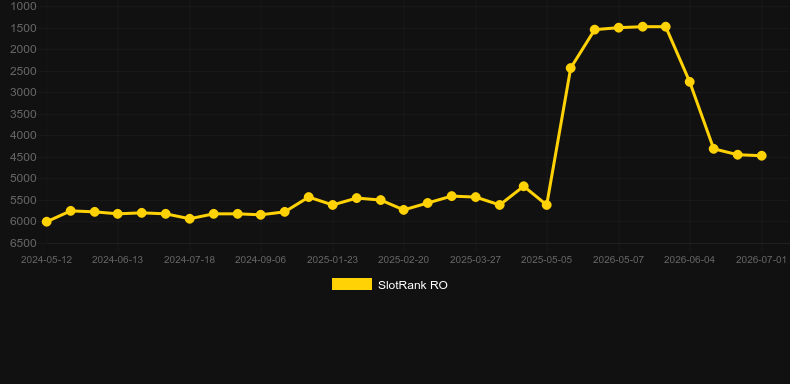Click the 2025-02-20 x-axis date label
The height and width of the screenshot is (384, 790).
[x=404, y=260]
